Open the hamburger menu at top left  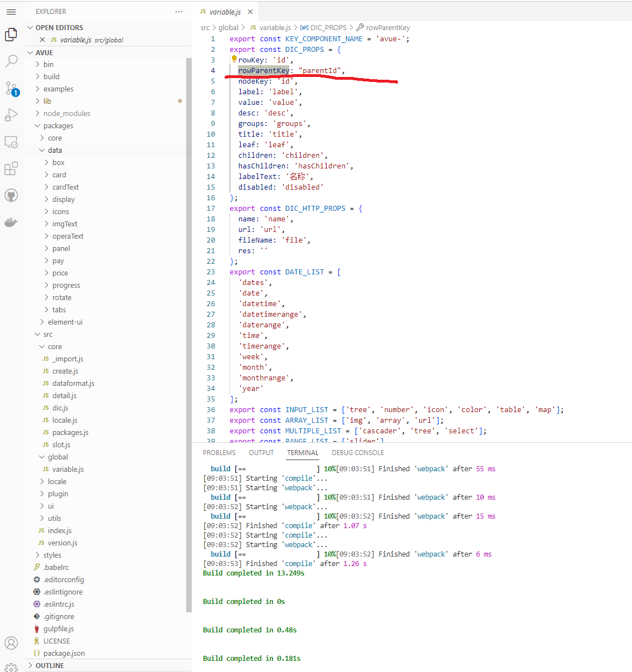(11, 11)
